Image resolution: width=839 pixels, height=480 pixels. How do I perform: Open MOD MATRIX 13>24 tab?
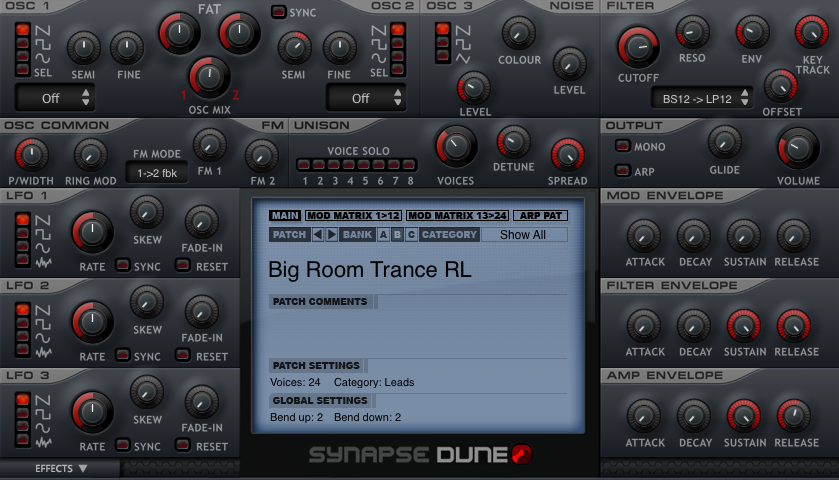(457, 216)
